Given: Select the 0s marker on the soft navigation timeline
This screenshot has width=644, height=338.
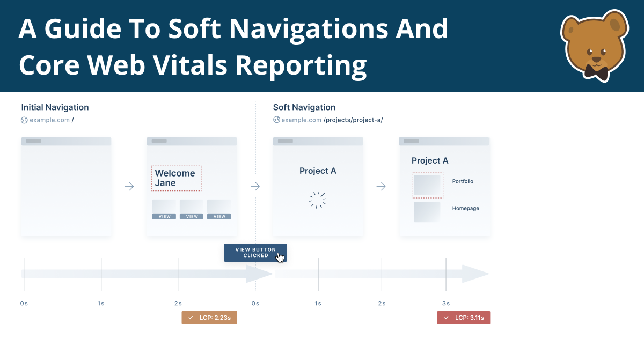Looking at the screenshot, I should [255, 303].
